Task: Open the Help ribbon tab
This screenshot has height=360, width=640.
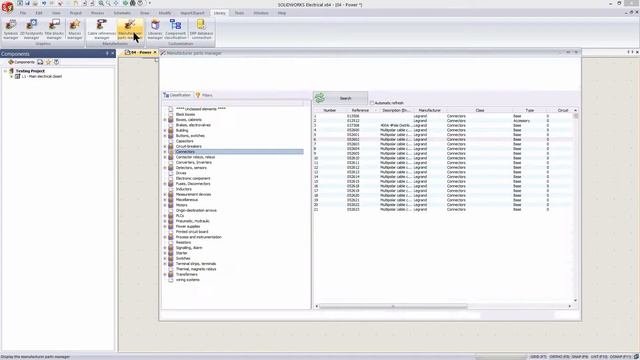Action: (x=282, y=13)
